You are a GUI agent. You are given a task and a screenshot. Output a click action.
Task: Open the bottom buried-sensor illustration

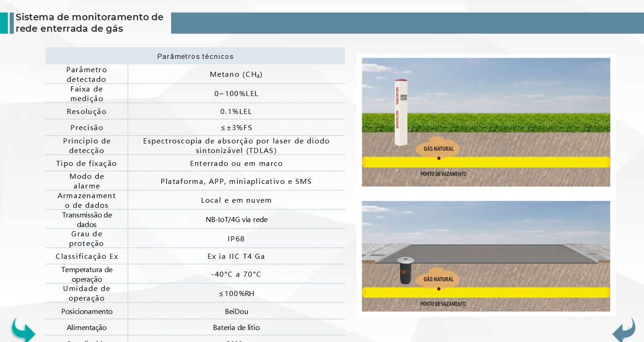486,256
